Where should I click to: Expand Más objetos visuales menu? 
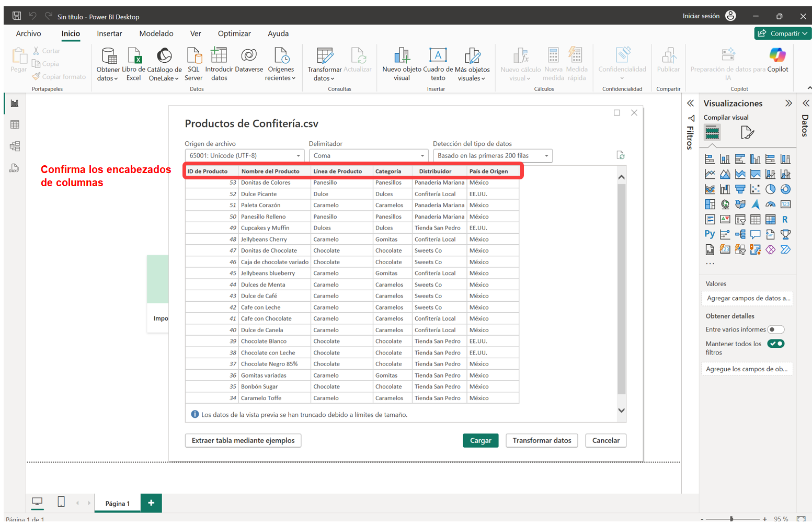click(472, 64)
